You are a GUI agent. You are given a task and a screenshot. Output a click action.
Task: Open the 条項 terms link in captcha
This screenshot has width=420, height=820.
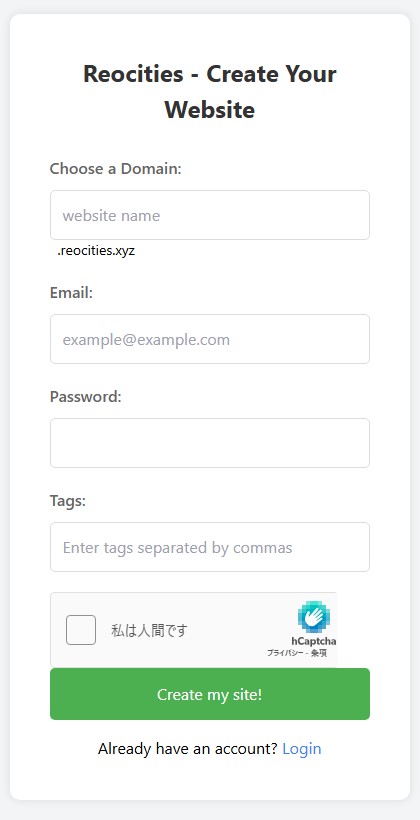pos(319,653)
